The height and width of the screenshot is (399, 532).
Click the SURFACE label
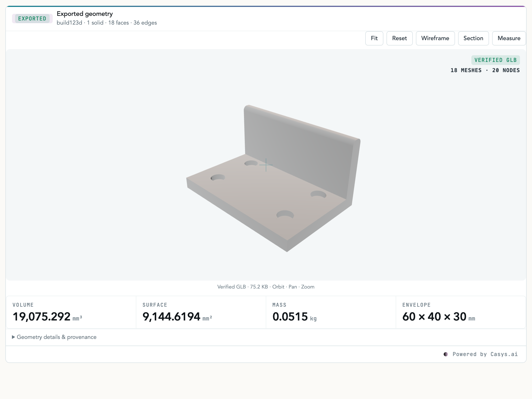coord(155,305)
